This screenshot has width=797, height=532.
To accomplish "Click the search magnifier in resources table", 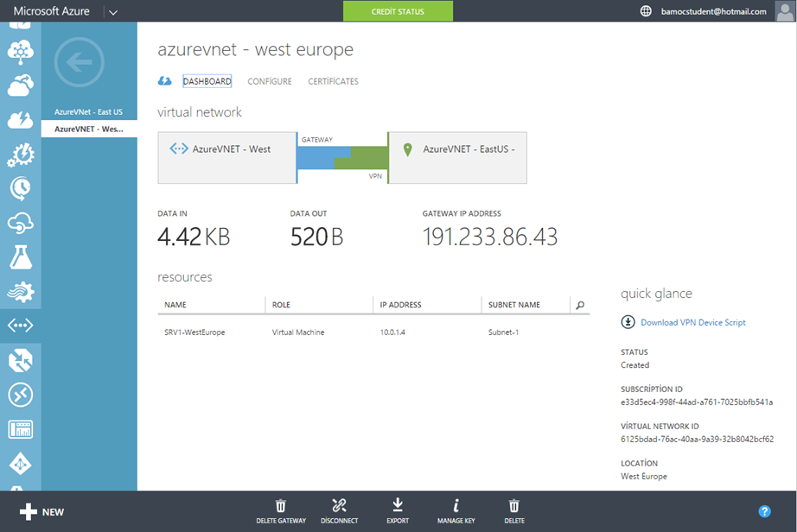I will [580, 305].
